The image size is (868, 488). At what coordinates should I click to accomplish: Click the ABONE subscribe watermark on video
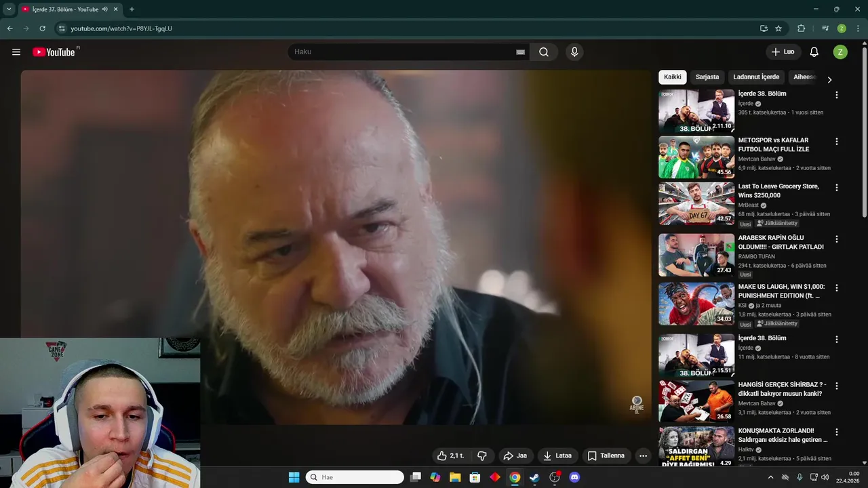click(637, 405)
